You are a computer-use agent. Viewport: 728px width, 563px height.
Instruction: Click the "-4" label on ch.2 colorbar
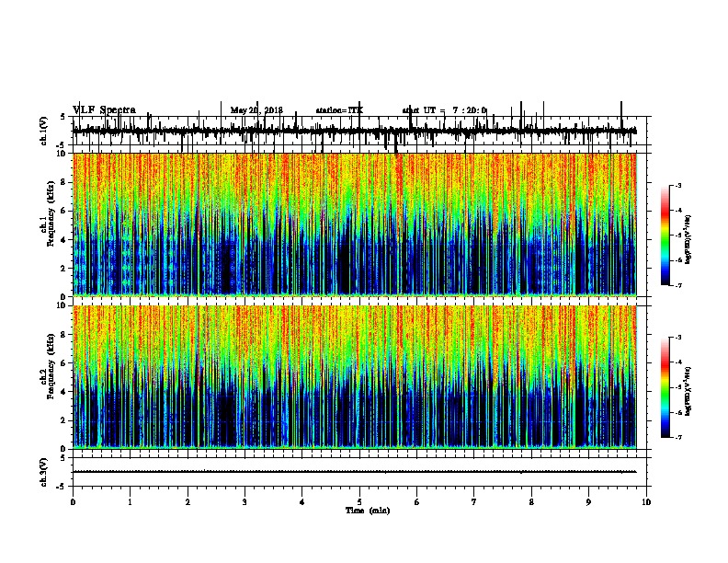coord(677,362)
